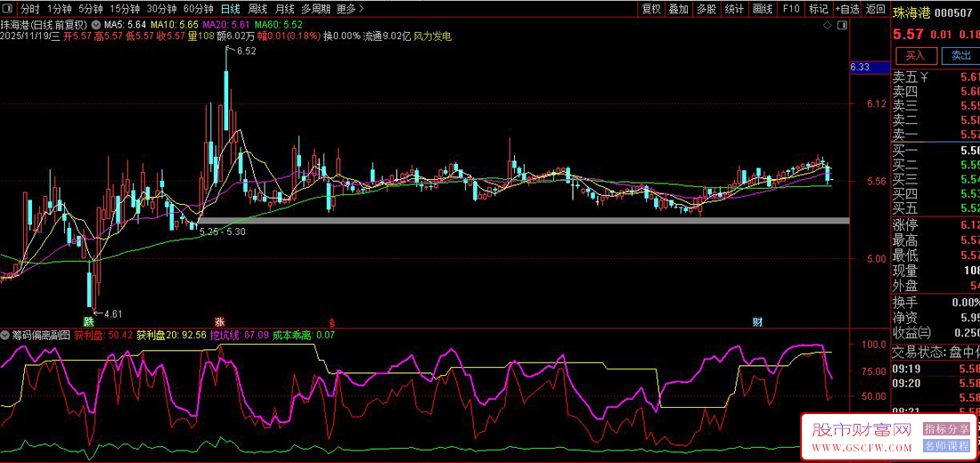The width and height of the screenshot is (980, 463).
Task: Expand the indicator dropdown beside 珠海港(日线.前复权)
Action: (94, 25)
